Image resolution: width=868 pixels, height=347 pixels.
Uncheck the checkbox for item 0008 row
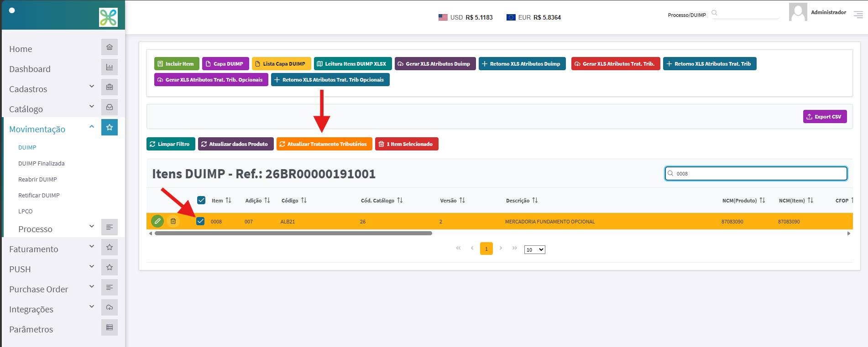pos(200,221)
